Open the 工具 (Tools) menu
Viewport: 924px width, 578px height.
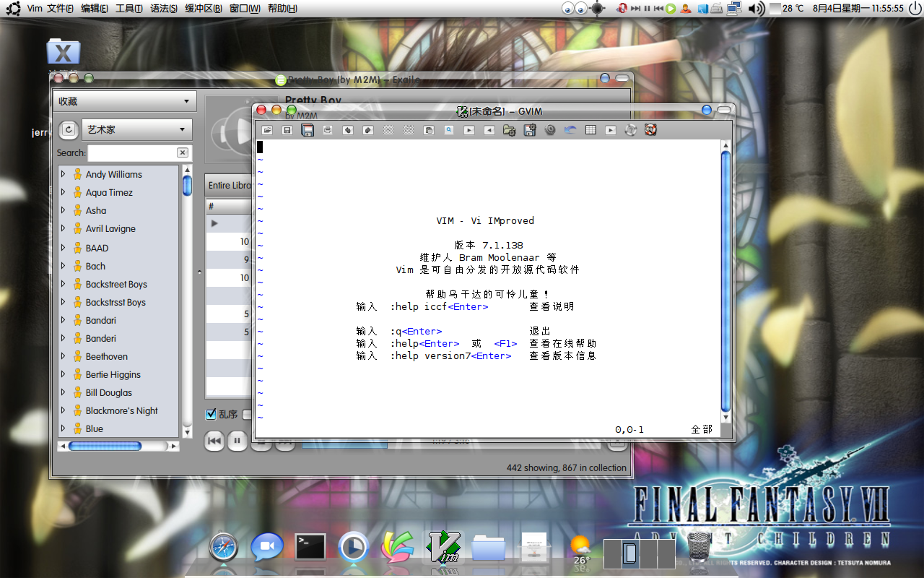click(128, 9)
